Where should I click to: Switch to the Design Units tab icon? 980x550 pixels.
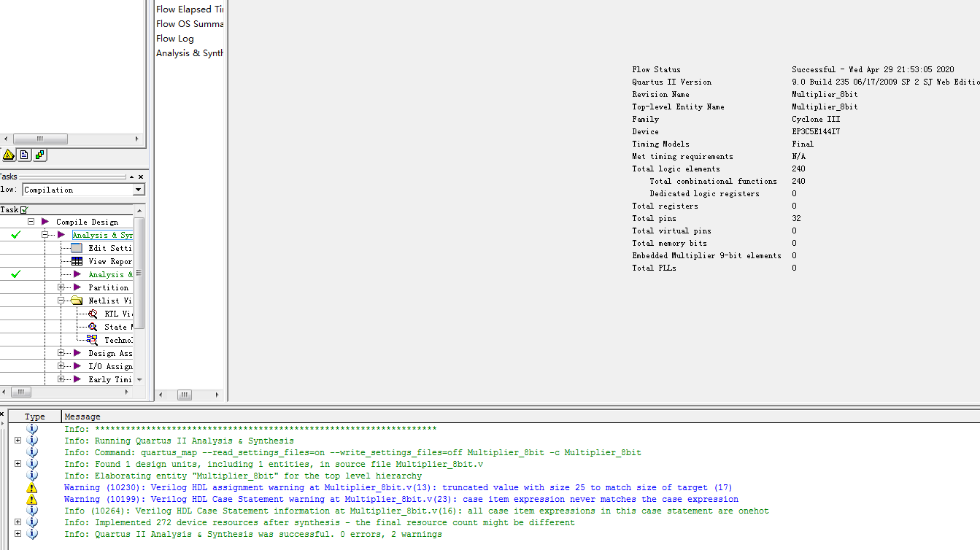[39, 155]
